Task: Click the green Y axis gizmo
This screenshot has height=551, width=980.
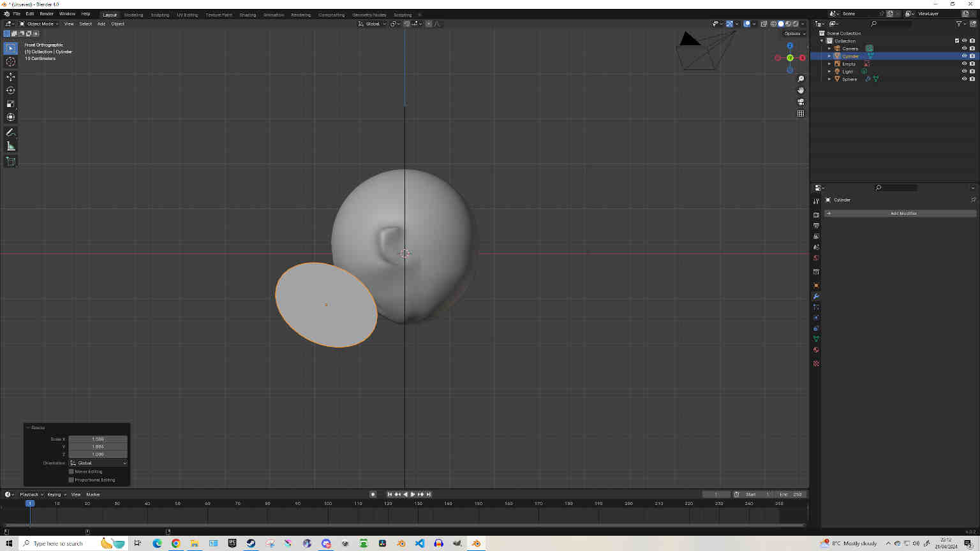Action: (790, 58)
